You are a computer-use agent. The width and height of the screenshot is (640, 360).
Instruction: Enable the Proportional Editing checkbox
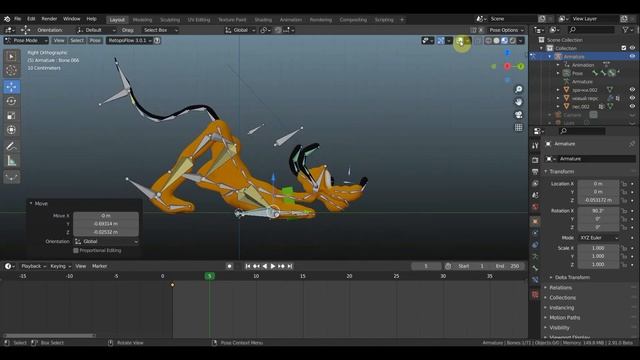(x=76, y=251)
